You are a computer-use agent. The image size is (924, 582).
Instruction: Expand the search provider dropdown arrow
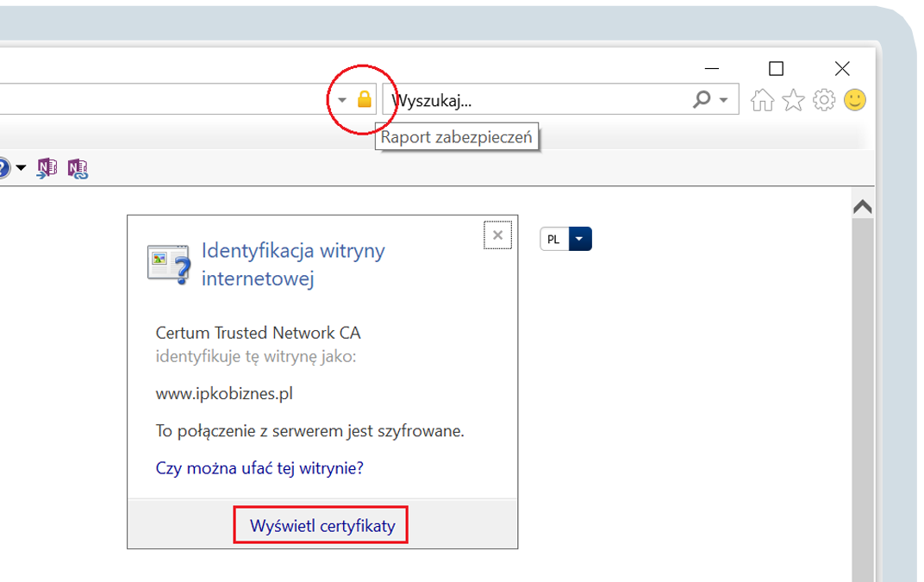pos(724,100)
